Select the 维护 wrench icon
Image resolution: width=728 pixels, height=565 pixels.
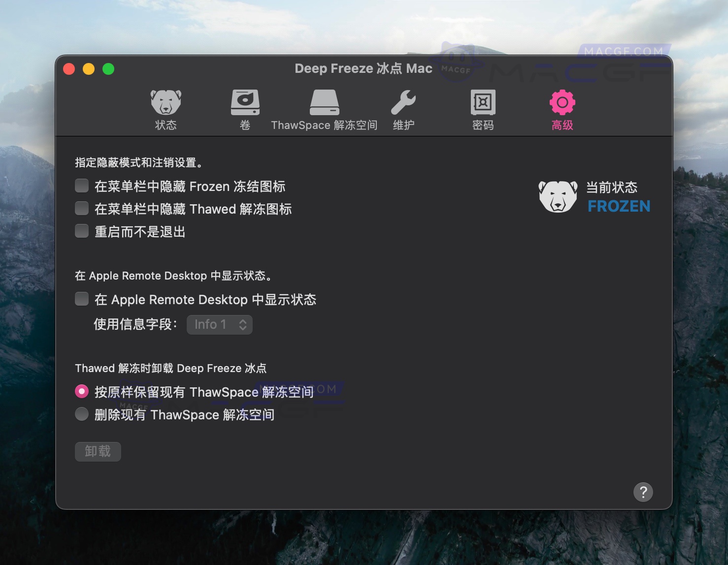tap(403, 102)
